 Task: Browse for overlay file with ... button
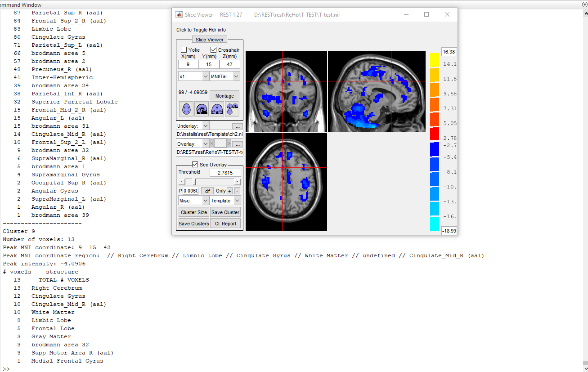[238, 144]
